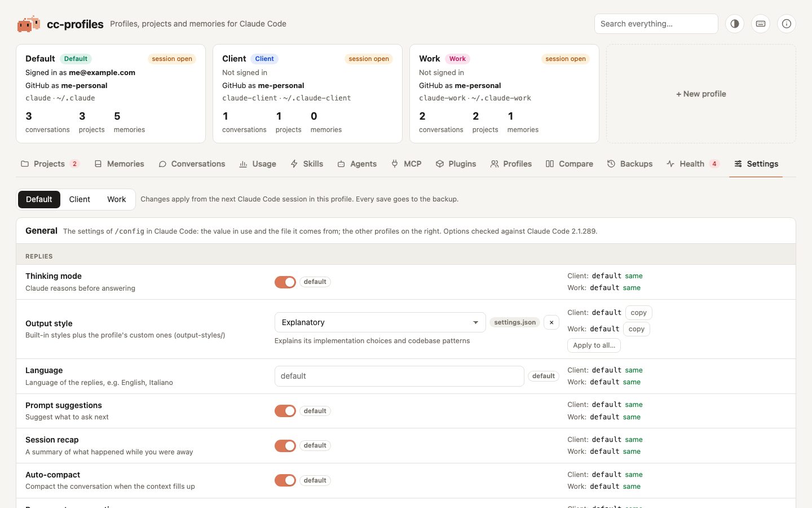Image resolution: width=812 pixels, height=508 pixels.
Task: Click the Agents robot icon
Action: (341, 164)
